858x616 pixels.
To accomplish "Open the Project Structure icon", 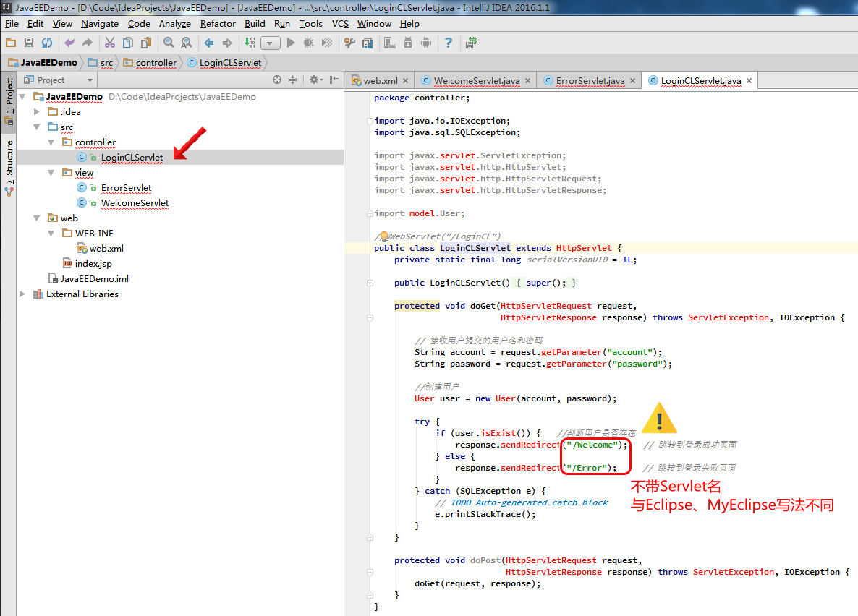I will pyautogui.click(x=368, y=43).
